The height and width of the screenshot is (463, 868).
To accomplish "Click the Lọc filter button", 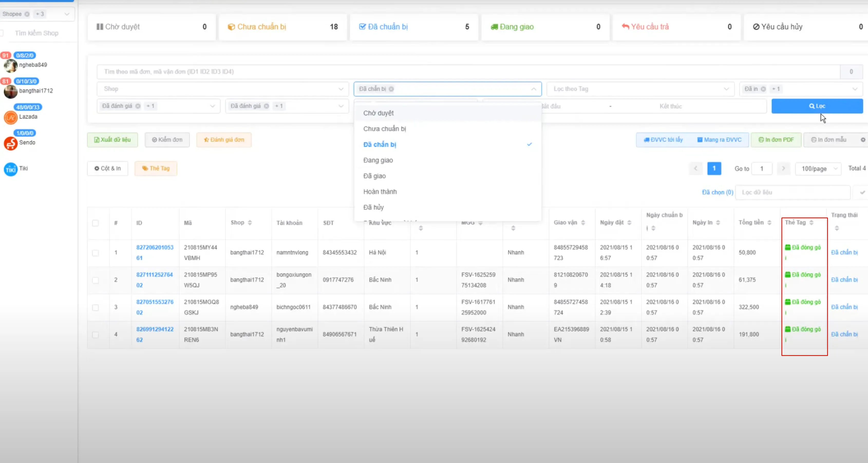I will tap(817, 106).
